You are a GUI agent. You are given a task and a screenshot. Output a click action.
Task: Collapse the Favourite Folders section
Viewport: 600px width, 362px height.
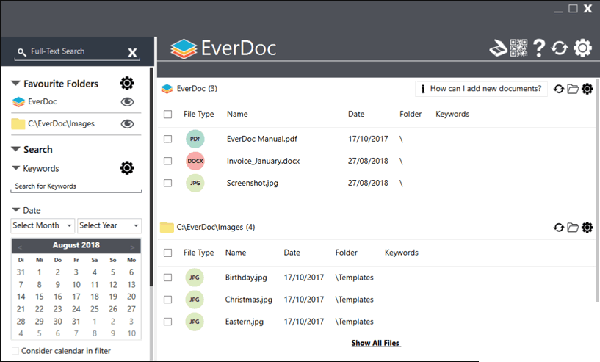pyautogui.click(x=15, y=83)
